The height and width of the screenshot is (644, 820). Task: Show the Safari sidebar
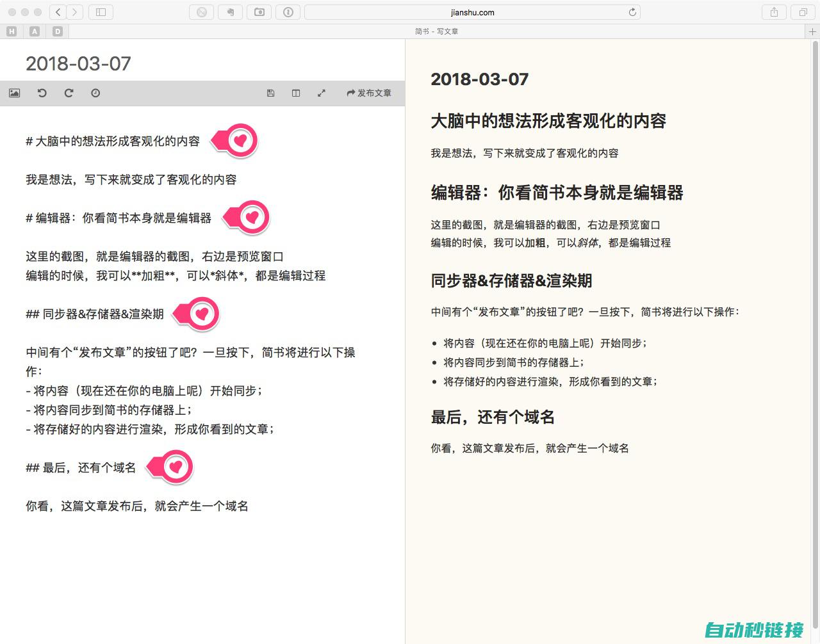(x=101, y=12)
